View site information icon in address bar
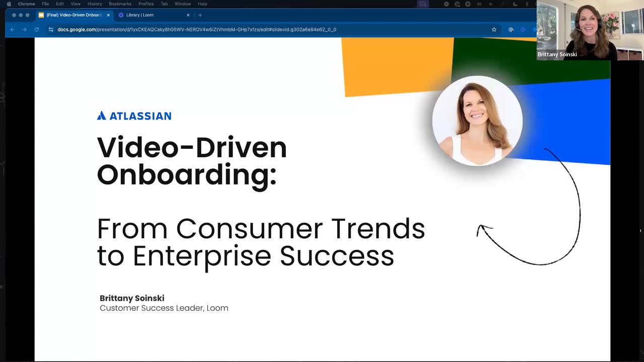The height and width of the screenshot is (362, 644). [x=51, y=30]
